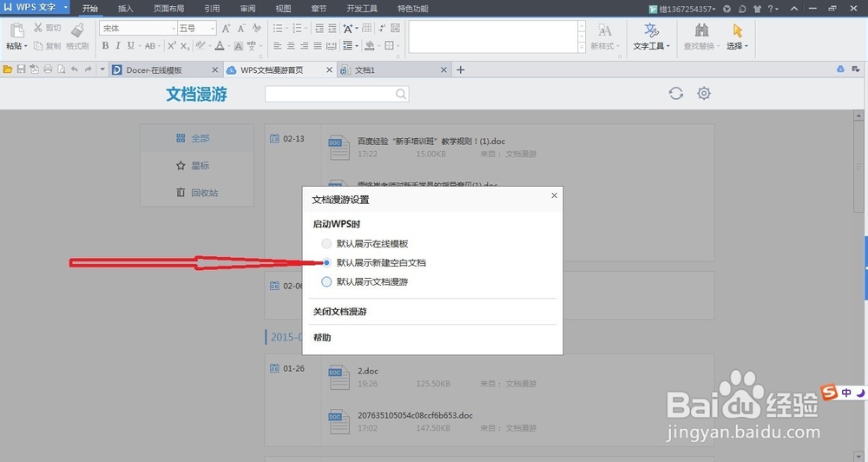Center text with the center alignment icon
The width and height of the screenshot is (868, 462).
(x=291, y=46)
